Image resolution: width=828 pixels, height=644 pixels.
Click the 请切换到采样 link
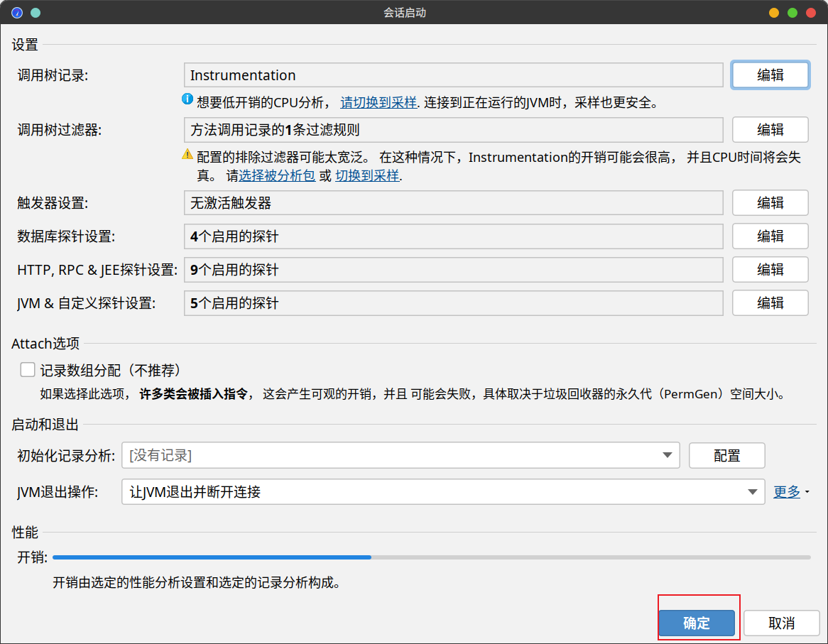tap(378, 102)
